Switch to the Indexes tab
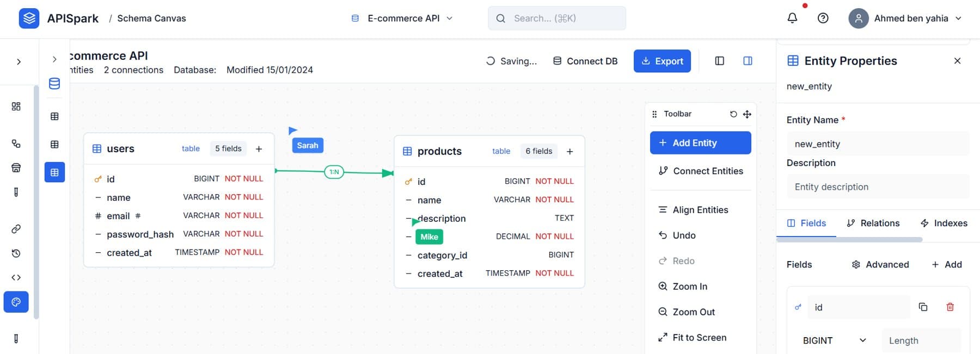The height and width of the screenshot is (354, 980). pyautogui.click(x=944, y=223)
